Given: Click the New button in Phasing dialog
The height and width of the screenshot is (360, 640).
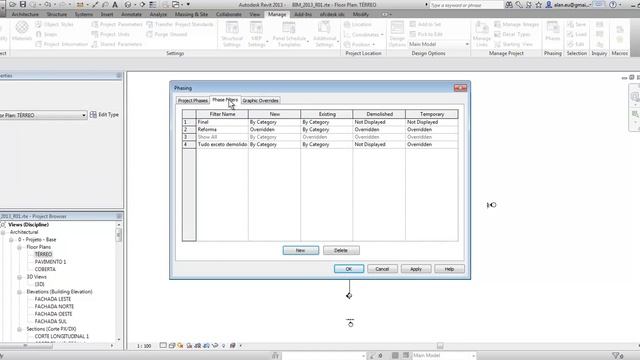Looking at the screenshot, I should [301, 250].
